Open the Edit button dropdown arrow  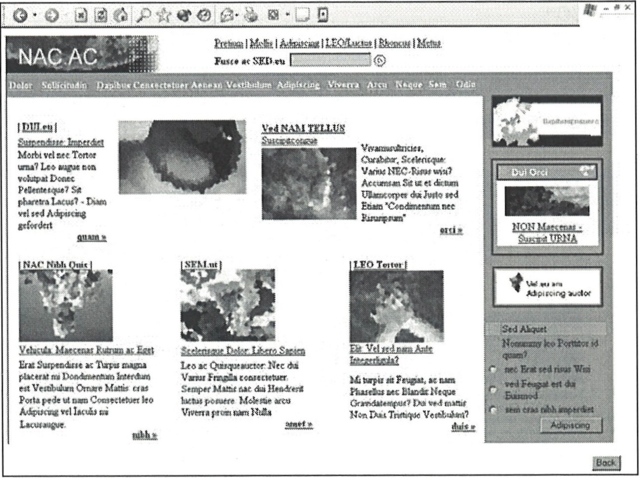pyautogui.click(x=287, y=16)
